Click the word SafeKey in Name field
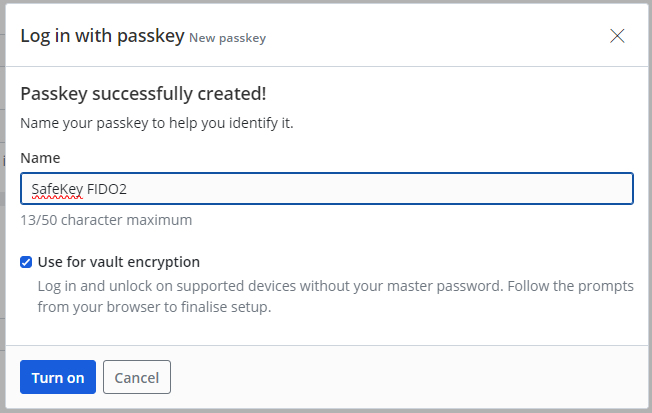The width and height of the screenshot is (652, 413). [57, 188]
